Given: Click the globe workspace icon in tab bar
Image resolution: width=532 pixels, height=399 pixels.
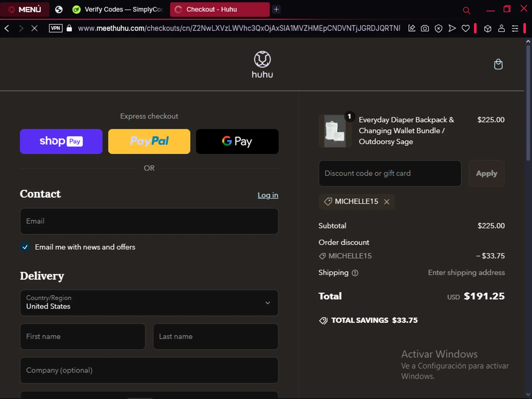Looking at the screenshot, I should coord(59,10).
